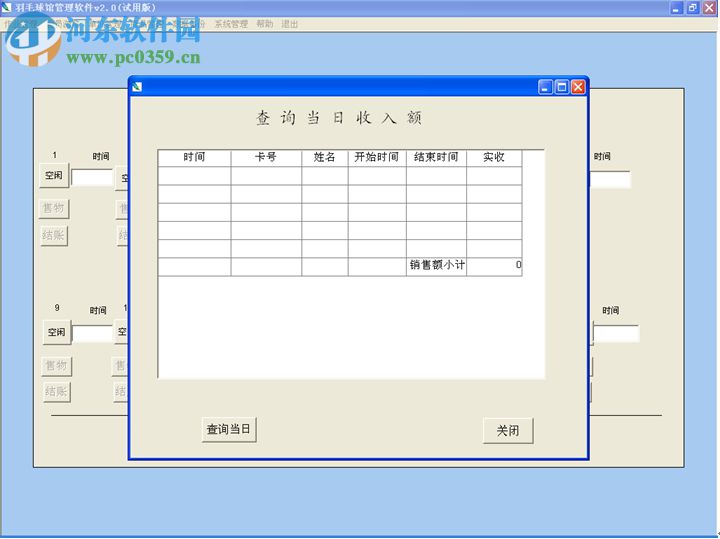Click the subtotal value 0 cell
The height and width of the screenshot is (539, 720).
(494, 265)
